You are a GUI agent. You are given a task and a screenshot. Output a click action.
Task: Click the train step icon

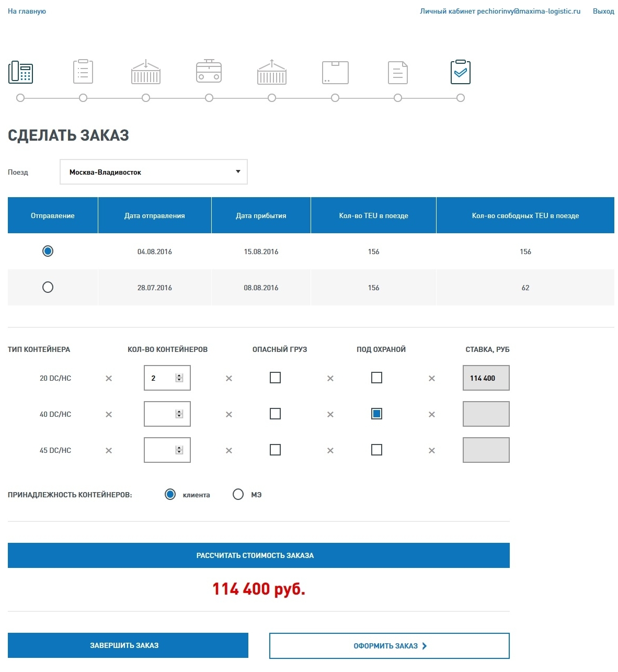click(x=209, y=72)
